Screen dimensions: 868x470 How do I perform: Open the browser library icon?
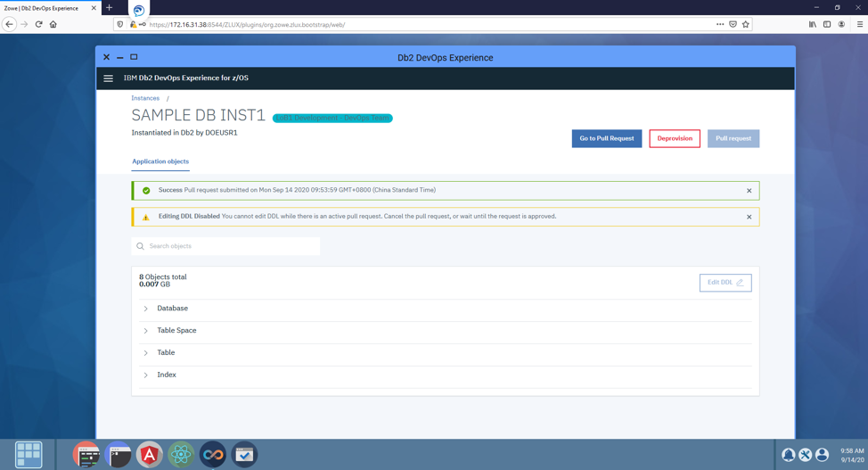click(x=812, y=24)
